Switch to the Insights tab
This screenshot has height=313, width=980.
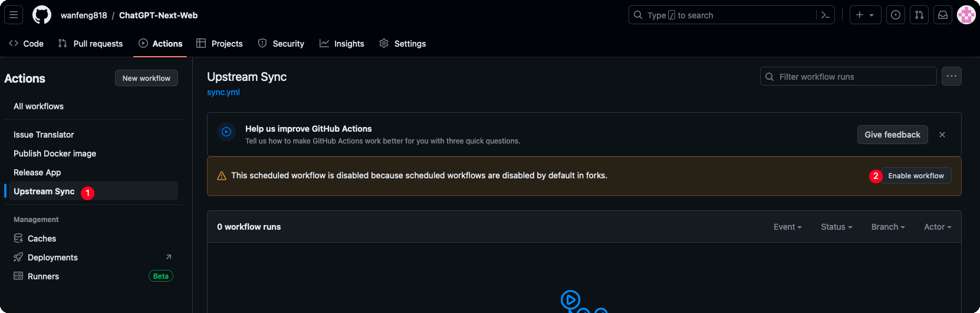[x=342, y=44]
